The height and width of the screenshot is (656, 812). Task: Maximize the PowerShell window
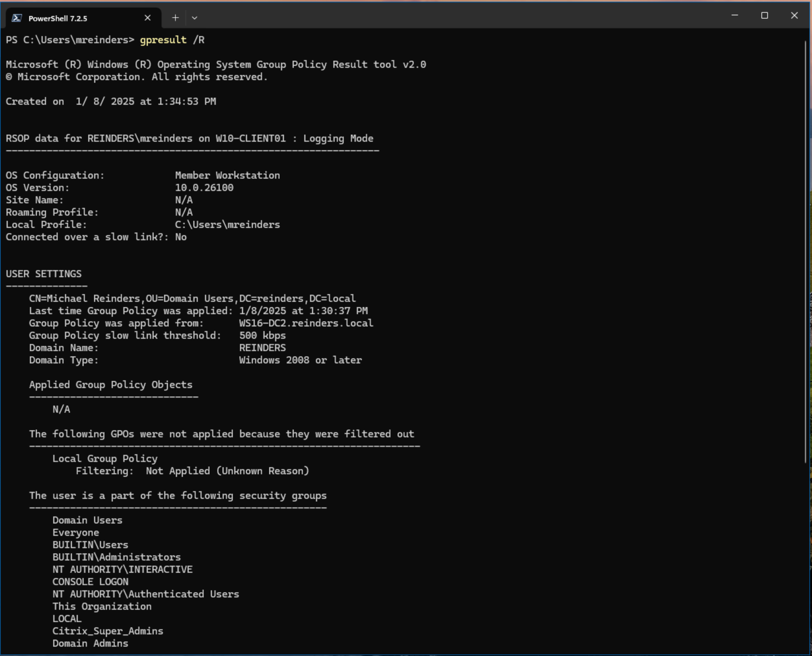point(765,16)
